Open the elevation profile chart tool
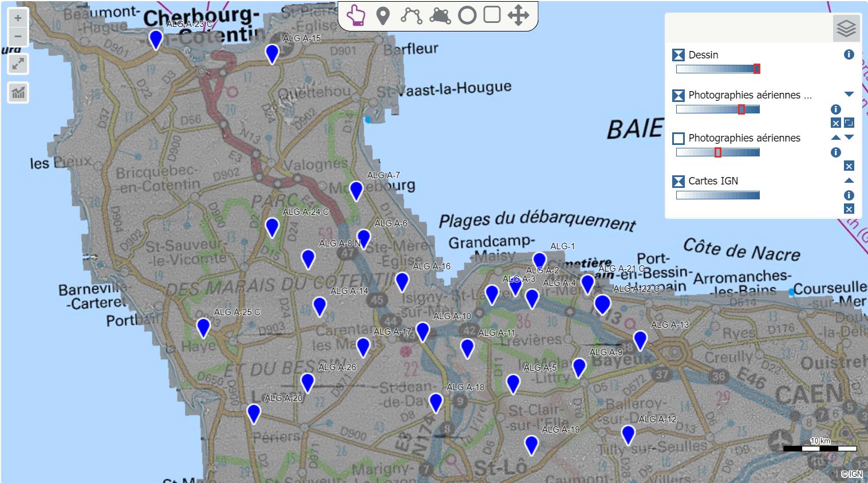Image resolution: width=868 pixels, height=483 pixels. 18,92
